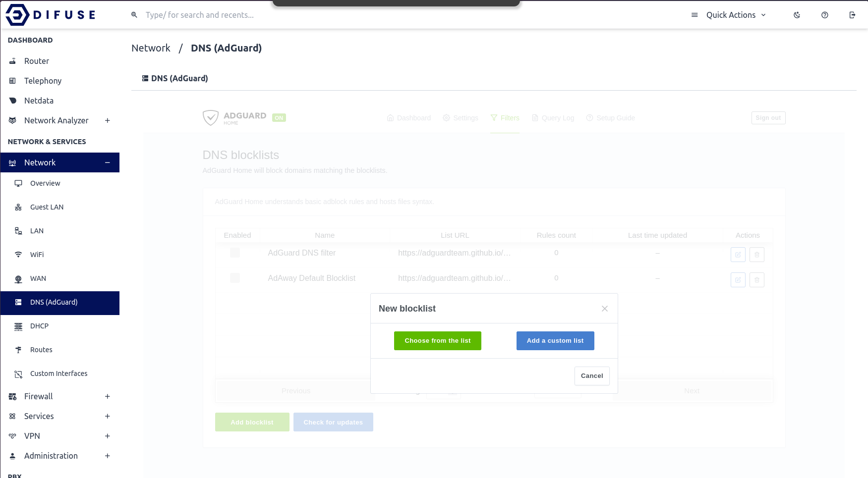This screenshot has width=868, height=478.
Task: Open the Query Log tab
Action: tap(553, 118)
